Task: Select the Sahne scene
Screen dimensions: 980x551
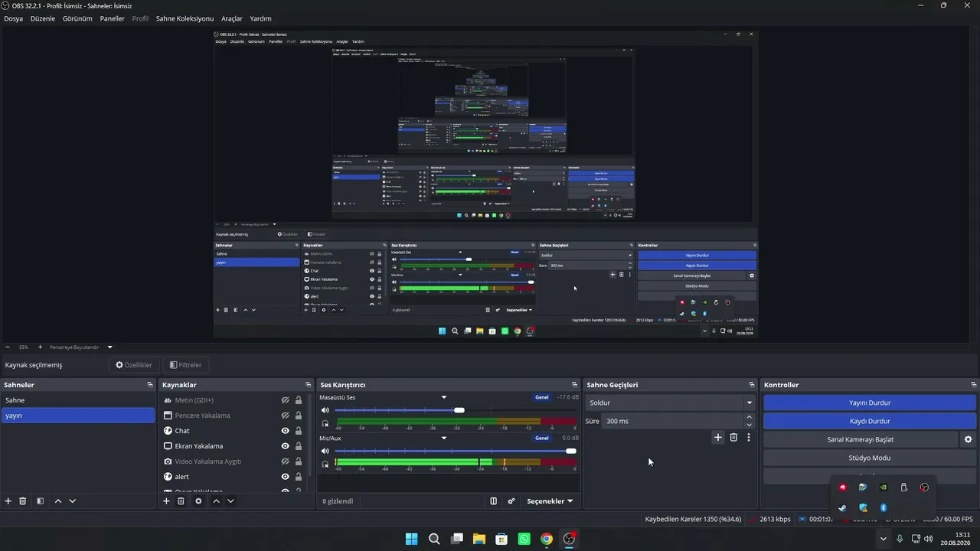Action: (78, 400)
